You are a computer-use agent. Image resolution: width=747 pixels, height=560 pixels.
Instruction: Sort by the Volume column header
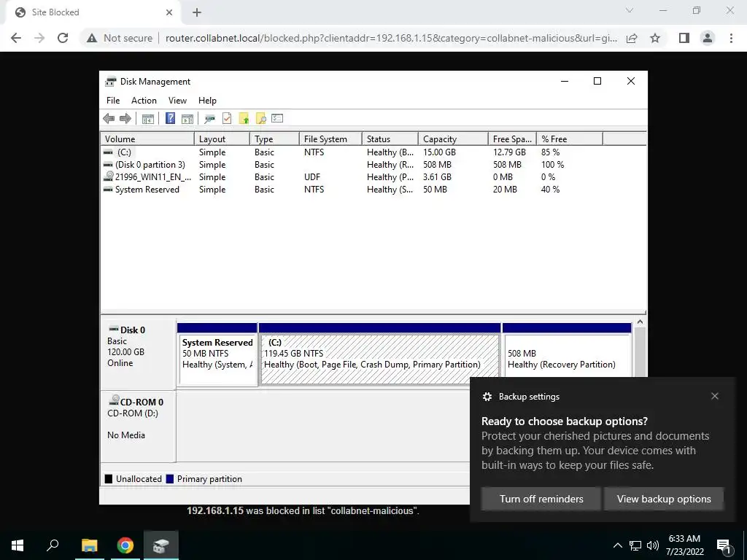pyautogui.click(x=147, y=139)
